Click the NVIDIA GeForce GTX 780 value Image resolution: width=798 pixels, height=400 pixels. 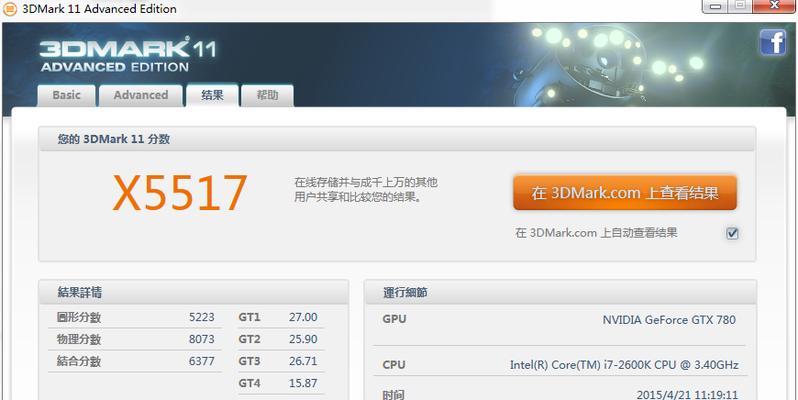tap(669, 320)
